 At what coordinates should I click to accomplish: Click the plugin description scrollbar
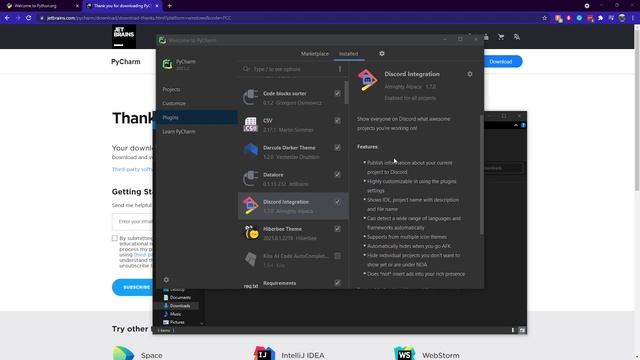(x=481, y=175)
